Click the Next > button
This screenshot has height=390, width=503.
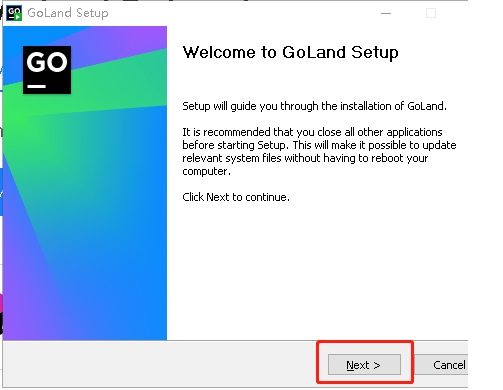(364, 365)
